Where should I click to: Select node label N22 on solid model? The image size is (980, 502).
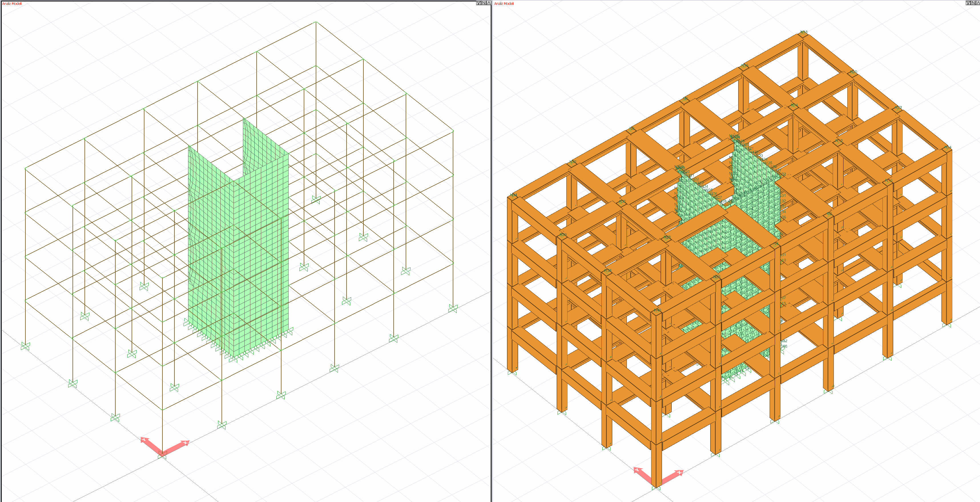click(x=898, y=108)
